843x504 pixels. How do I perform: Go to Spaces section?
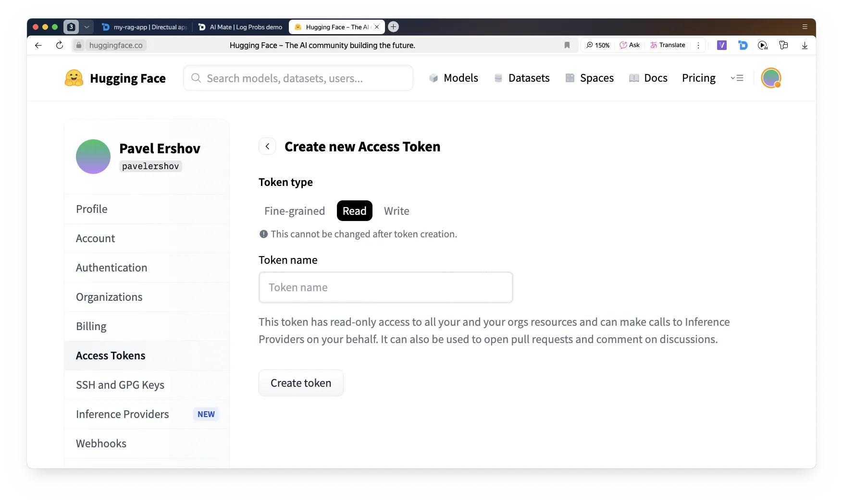point(589,78)
